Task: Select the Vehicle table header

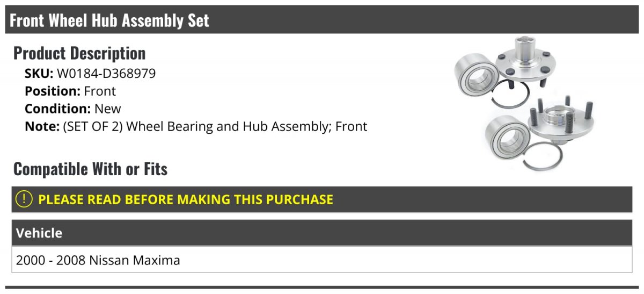Action: tap(39, 233)
